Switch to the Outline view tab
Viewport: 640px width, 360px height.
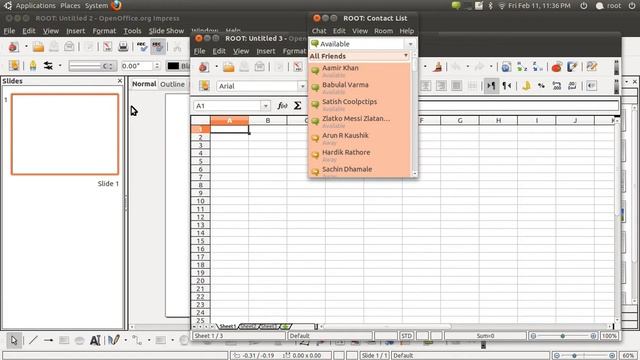coord(172,84)
